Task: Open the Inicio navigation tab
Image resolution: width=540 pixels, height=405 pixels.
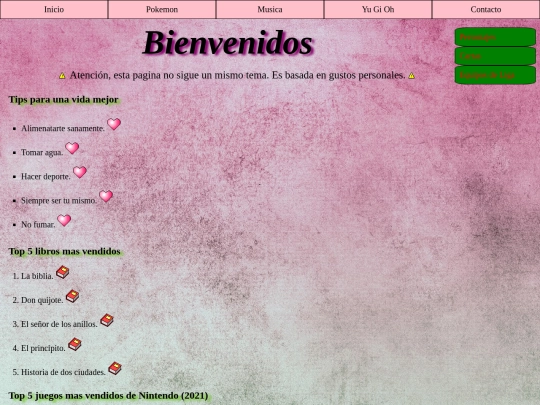Action: coord(54,9)
